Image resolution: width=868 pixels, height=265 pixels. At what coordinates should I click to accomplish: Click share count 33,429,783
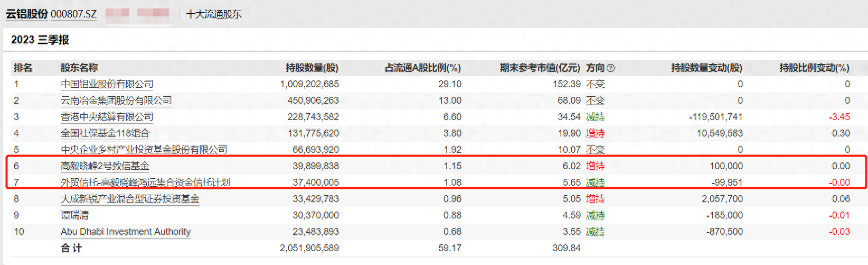(x=316, y=199)
